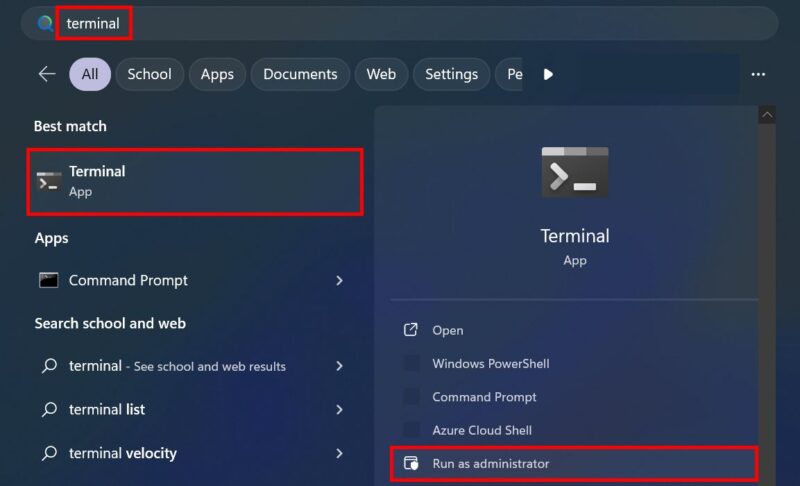
Task: Open the Settings filter tab
Action: [452, 74]
